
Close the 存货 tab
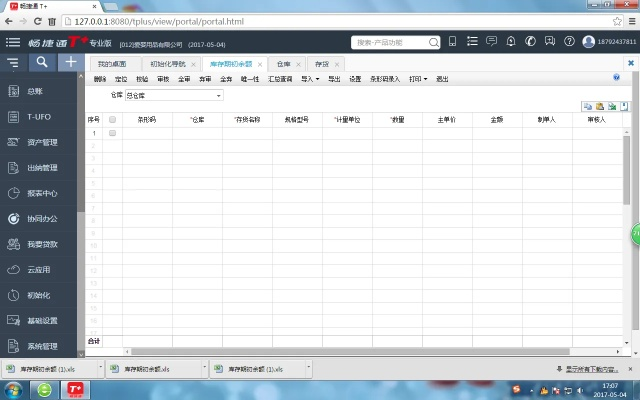click(337, 64)
